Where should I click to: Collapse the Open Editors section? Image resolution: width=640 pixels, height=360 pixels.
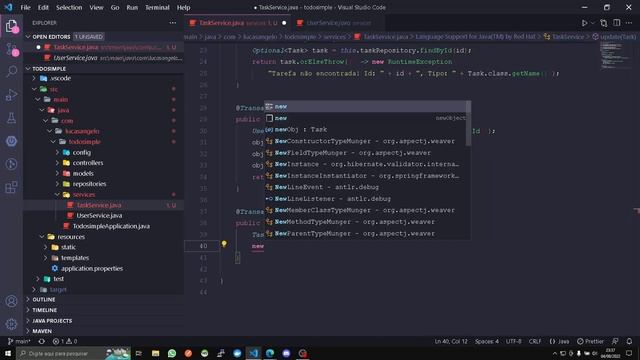point(28,37)
